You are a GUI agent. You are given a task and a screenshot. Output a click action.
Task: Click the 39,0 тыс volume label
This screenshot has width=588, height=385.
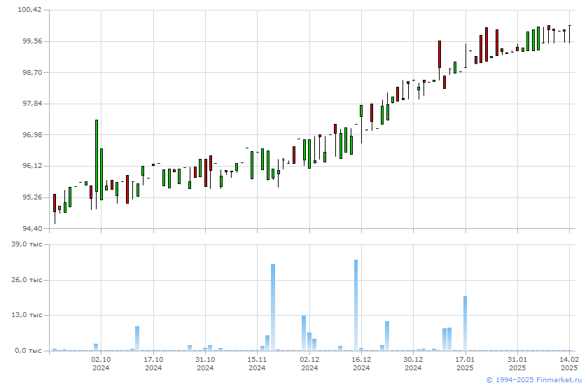[x=27, y=244]
